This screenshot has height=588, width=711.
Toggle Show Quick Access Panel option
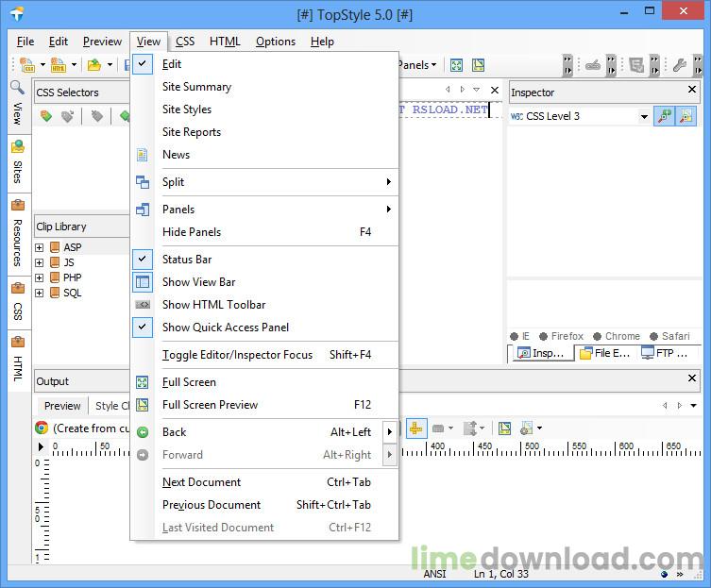(x=226, y=328)
